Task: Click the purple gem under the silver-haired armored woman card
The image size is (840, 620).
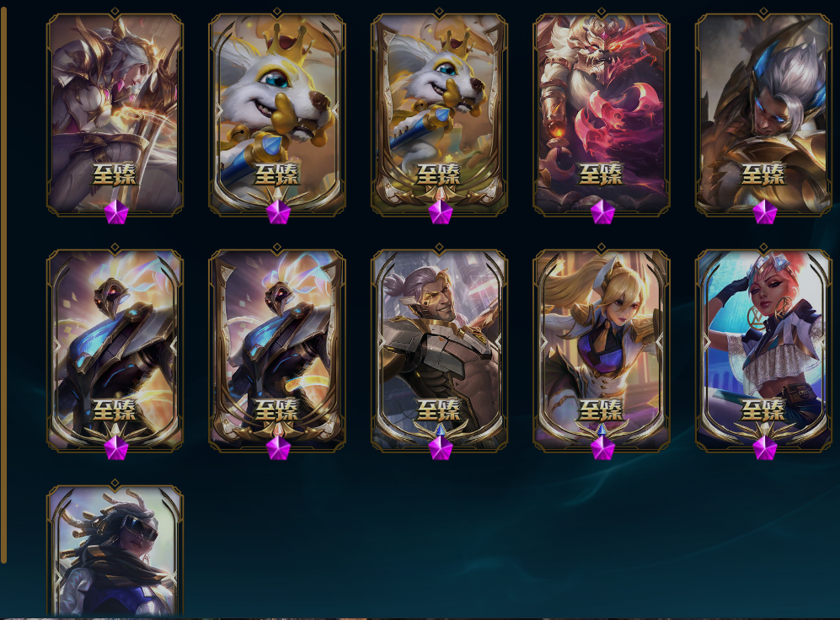Action: coord(115,212)
